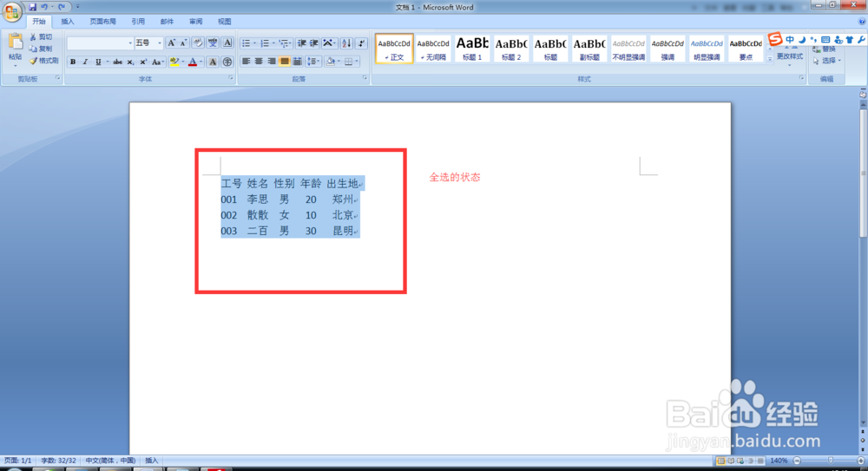
Task: Apply character shading A icon
Action: [x=213, y=62]
